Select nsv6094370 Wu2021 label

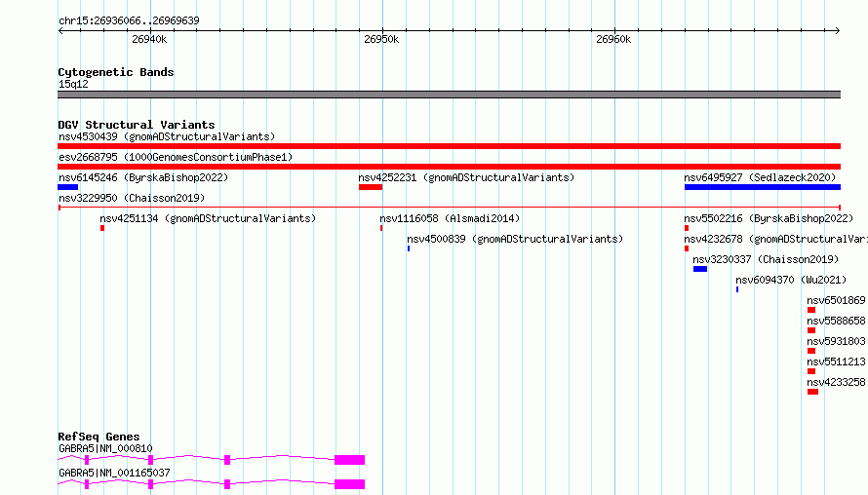[791, 280]
